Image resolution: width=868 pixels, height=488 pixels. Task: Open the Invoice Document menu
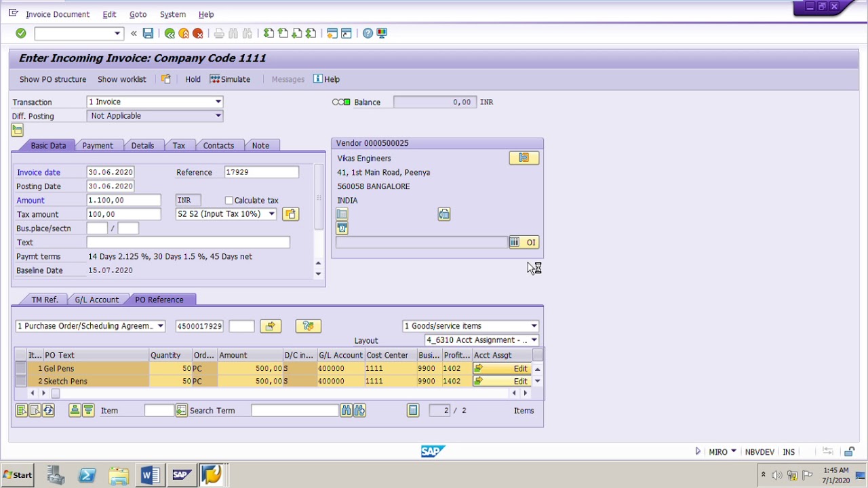pyautogui.click(x=58, y=14)
